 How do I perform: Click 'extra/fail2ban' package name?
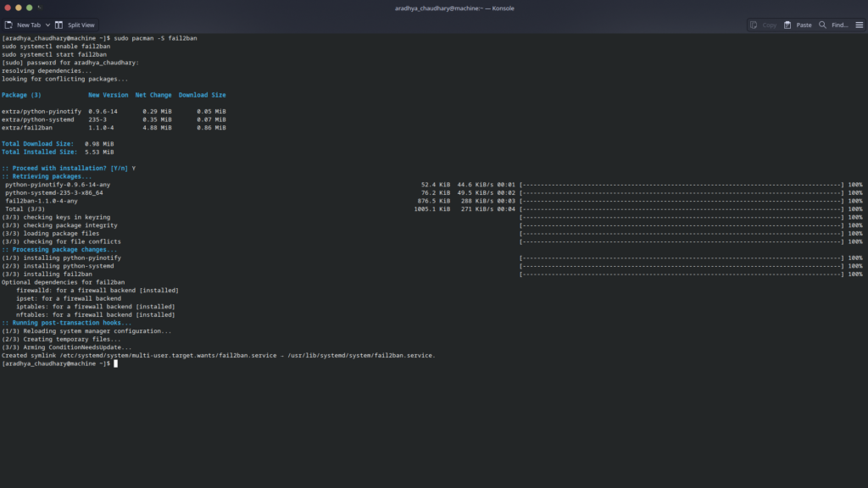point(27,128)
